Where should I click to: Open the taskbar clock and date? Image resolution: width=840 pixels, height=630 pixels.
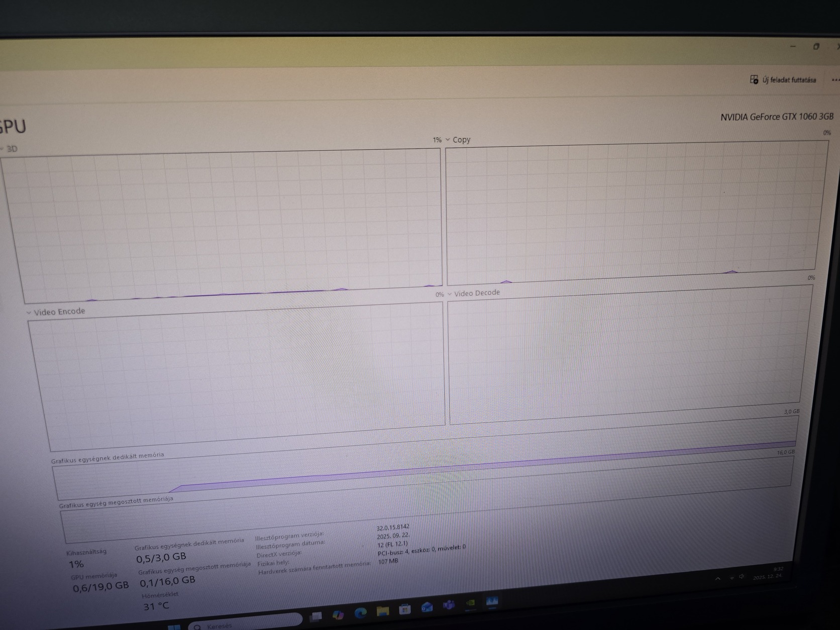click(768, 573)
